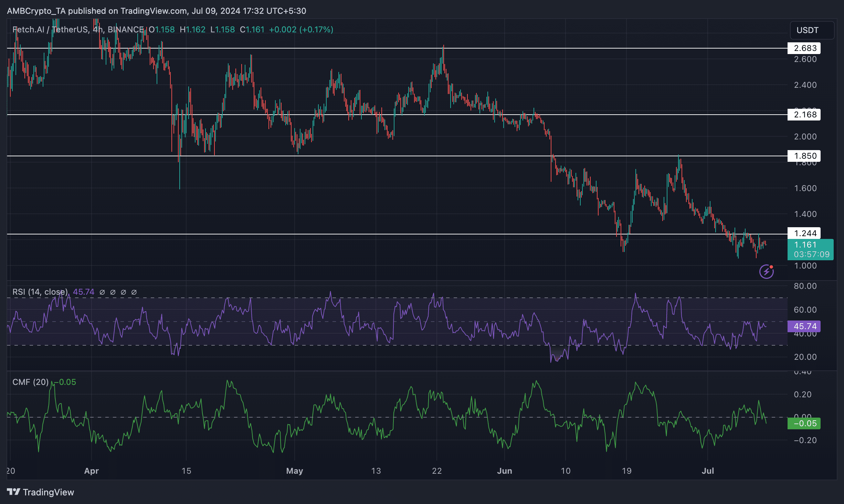Image resolution: width=844 pixels, height=504 pixels.
Task: Click the purple lightning bolt icon
Action: [x=767, y=272]
